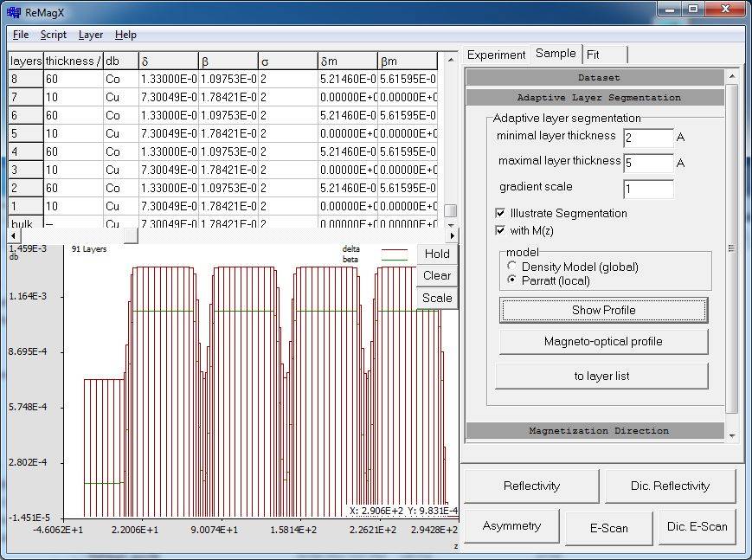Viewport: 752px width, 560px height.
Task: Expand the Dataset section header
Action: (x=599, y=78)
